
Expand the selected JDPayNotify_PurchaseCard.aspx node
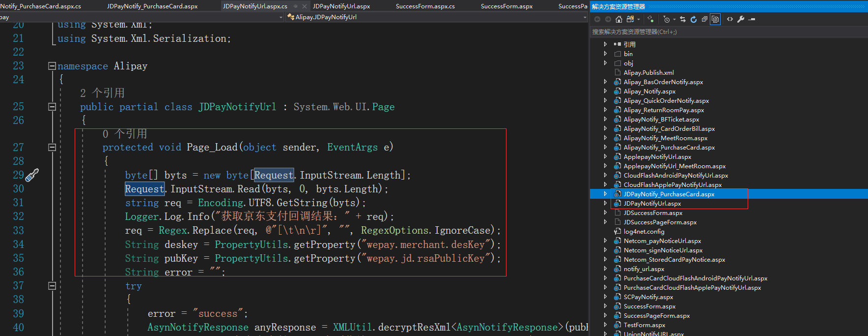point(605,194)
